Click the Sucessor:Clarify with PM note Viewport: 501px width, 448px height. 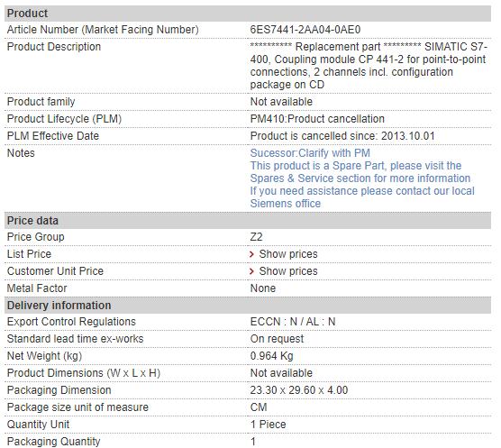click(x=310, y=153)
